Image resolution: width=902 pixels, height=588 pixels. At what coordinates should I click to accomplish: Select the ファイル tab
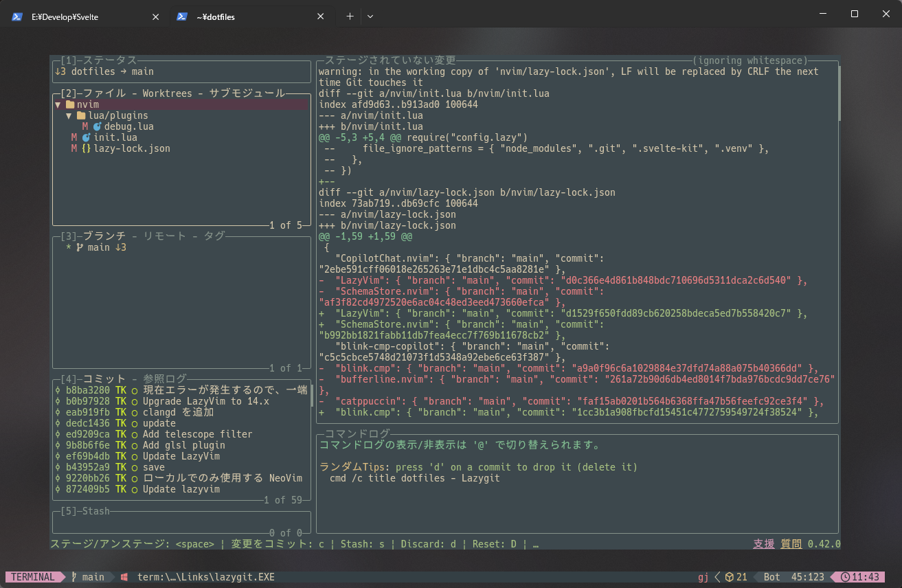click(104, 93)
